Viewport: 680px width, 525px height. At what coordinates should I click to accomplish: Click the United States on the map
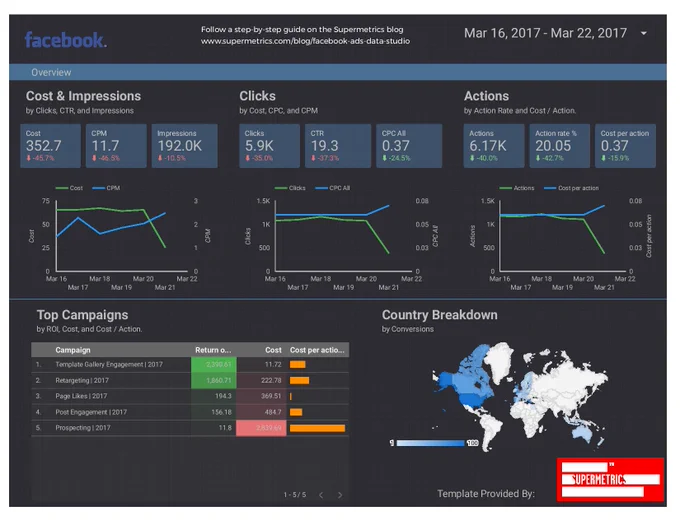(472, 399)
